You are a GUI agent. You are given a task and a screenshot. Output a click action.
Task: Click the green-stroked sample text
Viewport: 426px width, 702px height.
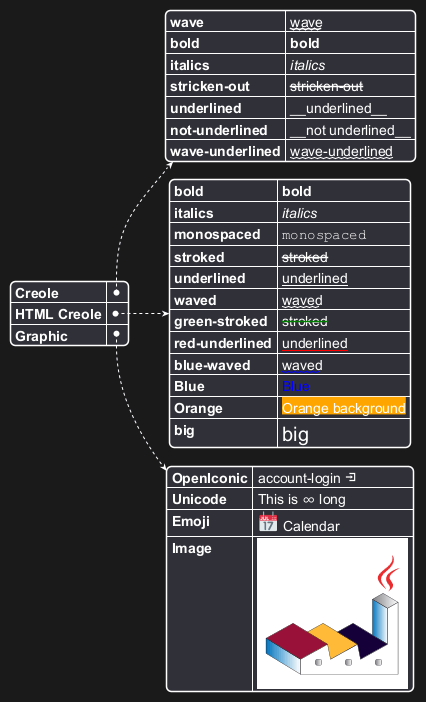[x=305, y=321]
